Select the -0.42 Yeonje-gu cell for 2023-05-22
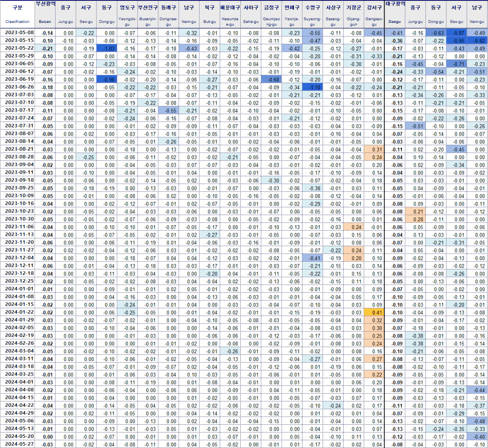This screenshot has width=488, height=448. [292, 48]
